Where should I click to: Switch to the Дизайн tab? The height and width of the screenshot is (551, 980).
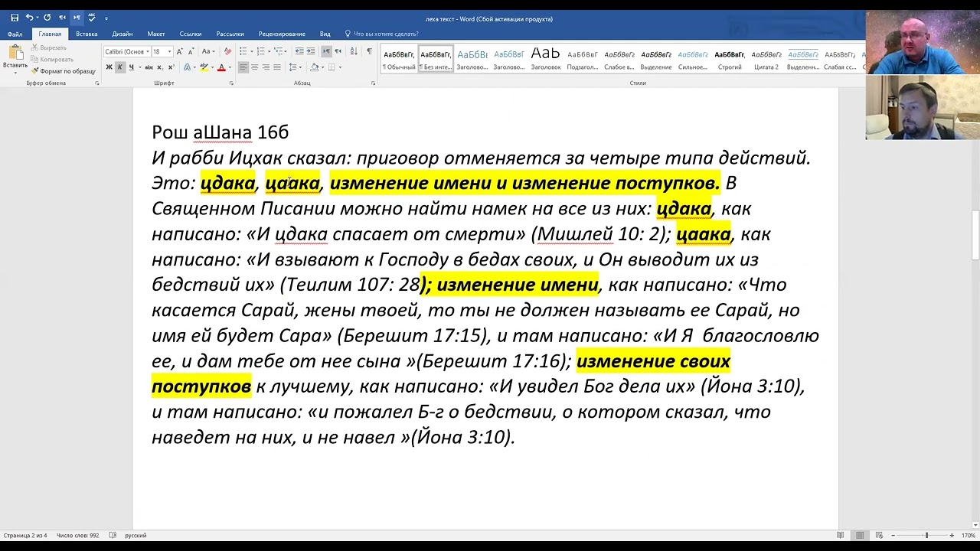(x=122, y=34)
